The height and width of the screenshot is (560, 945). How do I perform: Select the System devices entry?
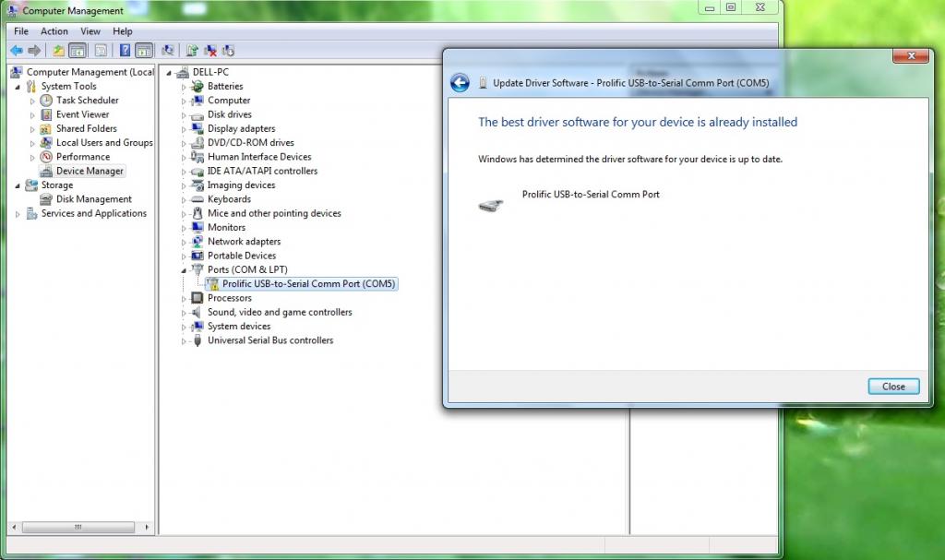coord(239,326)
